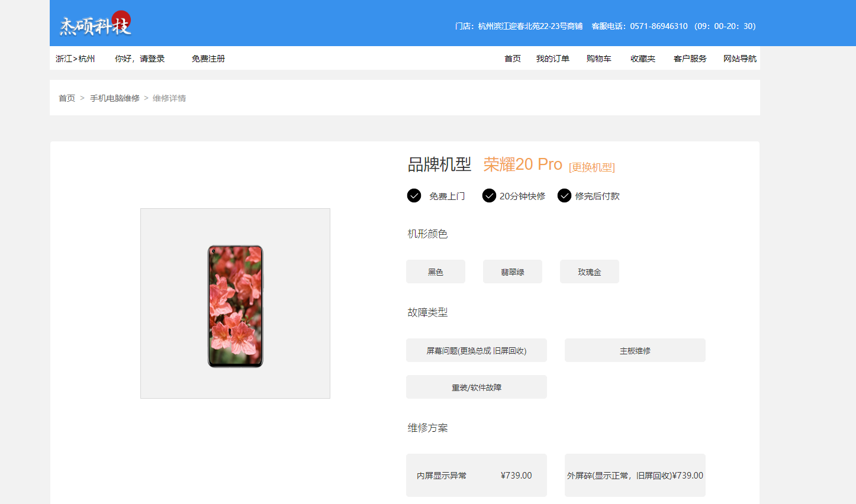Click the 荣耀20 Pro model name

coord(523,164)
